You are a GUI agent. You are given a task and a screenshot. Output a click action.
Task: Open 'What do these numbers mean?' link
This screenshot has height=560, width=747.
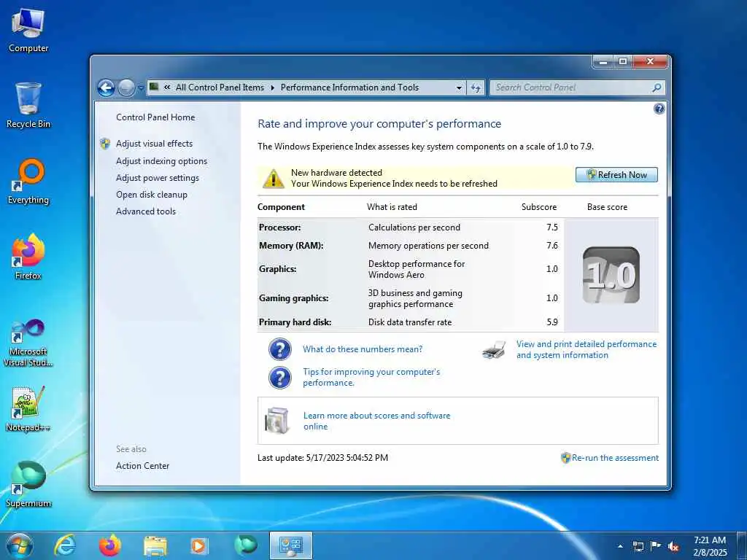point(363,349)
